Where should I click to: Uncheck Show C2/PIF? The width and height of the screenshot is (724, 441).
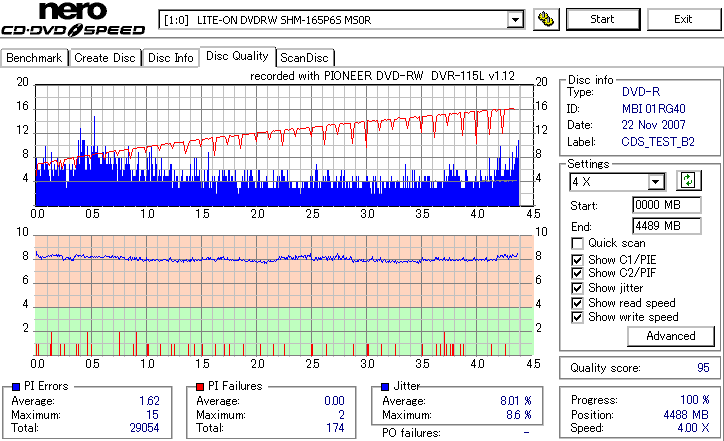[x=577, y=273]
